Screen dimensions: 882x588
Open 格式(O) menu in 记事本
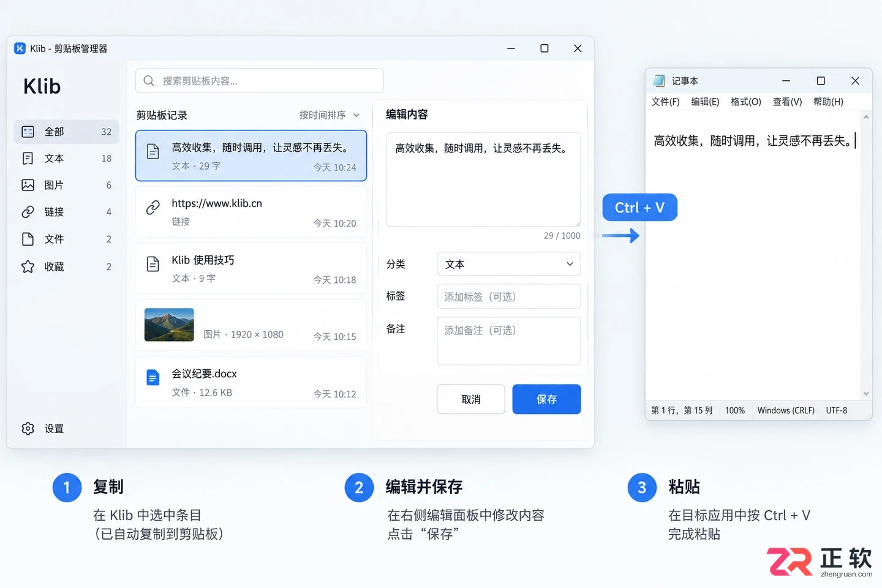point(746,102)
